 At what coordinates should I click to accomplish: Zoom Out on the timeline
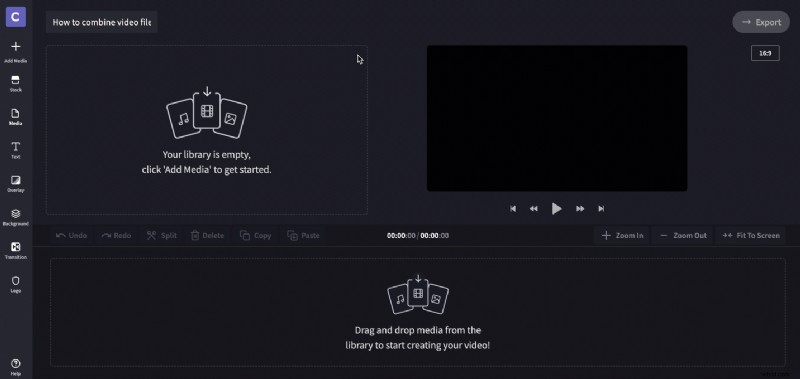click(683, 235)
